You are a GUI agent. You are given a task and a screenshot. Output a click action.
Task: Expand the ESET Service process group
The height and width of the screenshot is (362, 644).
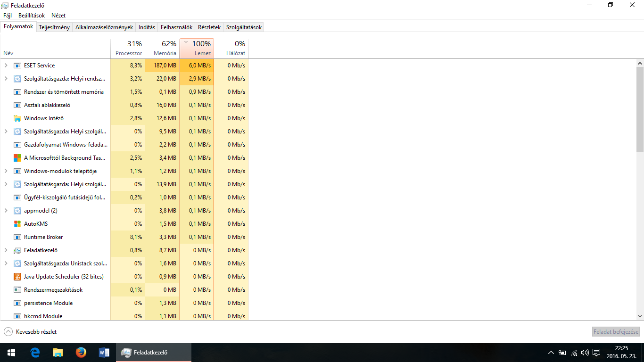(6, 66)
